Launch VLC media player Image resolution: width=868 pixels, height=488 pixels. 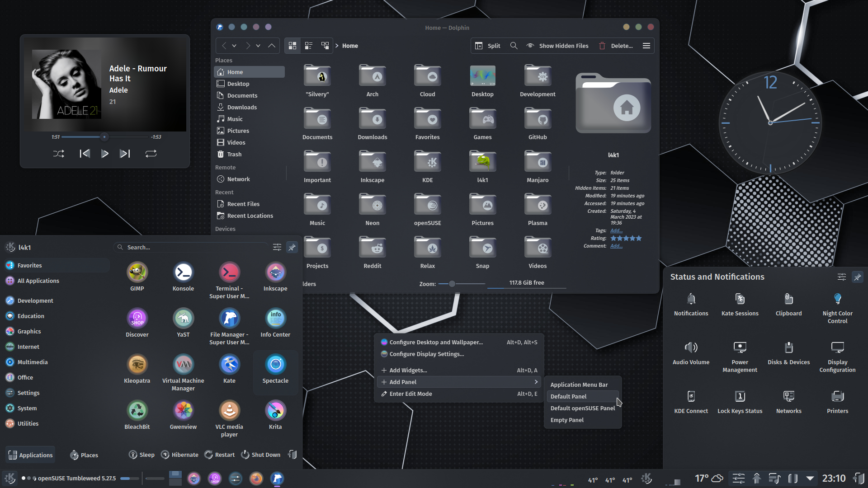pos(229,419)
